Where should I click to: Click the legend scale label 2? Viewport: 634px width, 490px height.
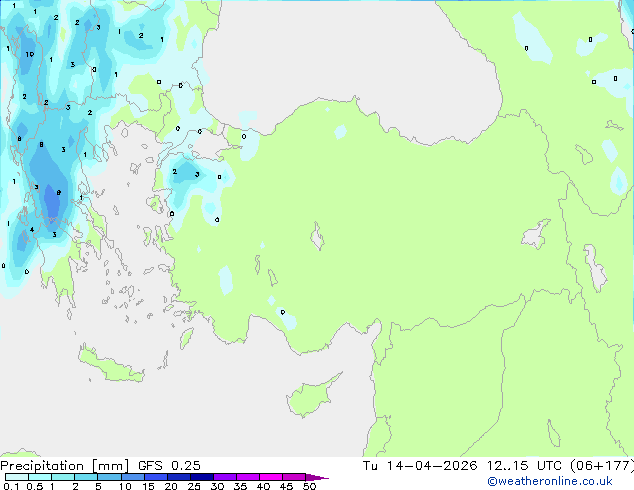(x=75, y=486)
